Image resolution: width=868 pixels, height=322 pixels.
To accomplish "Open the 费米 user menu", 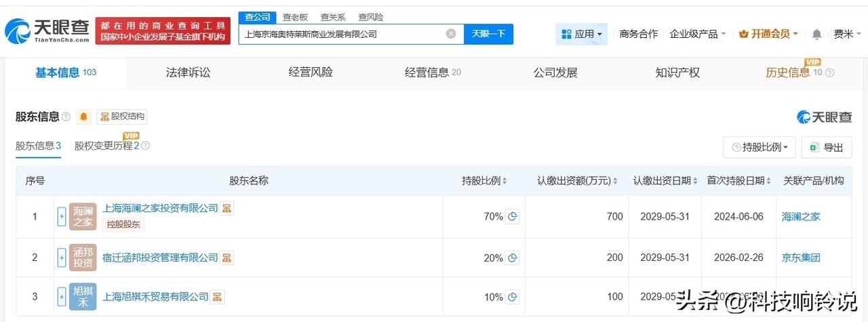I will coord(847,34).
